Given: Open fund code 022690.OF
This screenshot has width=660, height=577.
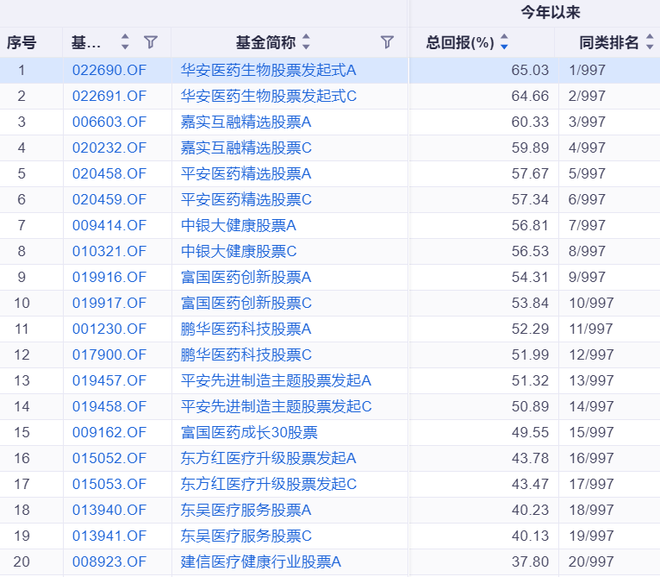Looking at the screenshot, I should pyautogui.click(x=109, y=69).
